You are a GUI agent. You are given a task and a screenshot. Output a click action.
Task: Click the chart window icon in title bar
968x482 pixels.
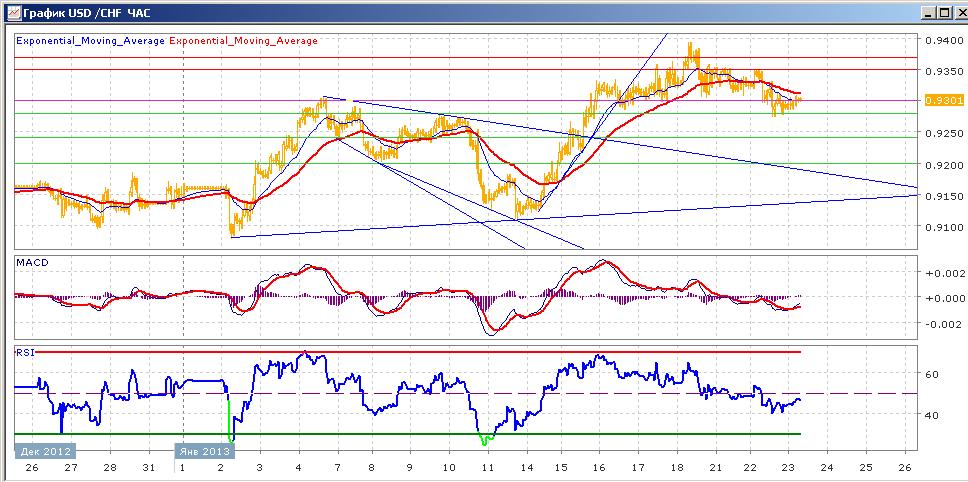(x=12, y=12)
